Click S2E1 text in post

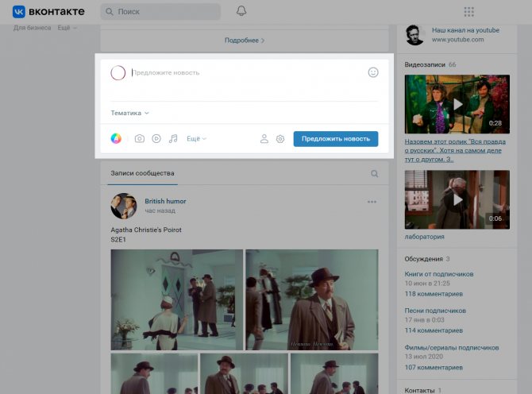click(x=118, y=240)
